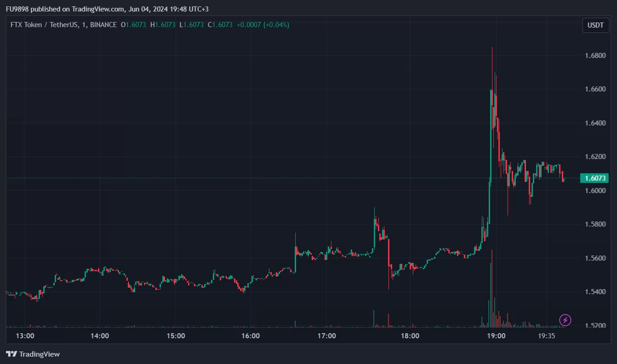Click the +0.0007 (+0.04%) change readout

pos(263,25)
